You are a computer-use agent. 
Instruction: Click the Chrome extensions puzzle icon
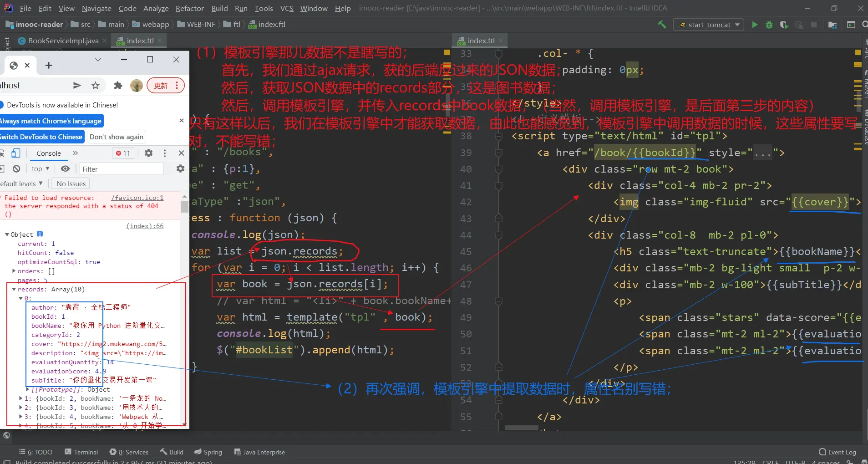click(118, 86)
